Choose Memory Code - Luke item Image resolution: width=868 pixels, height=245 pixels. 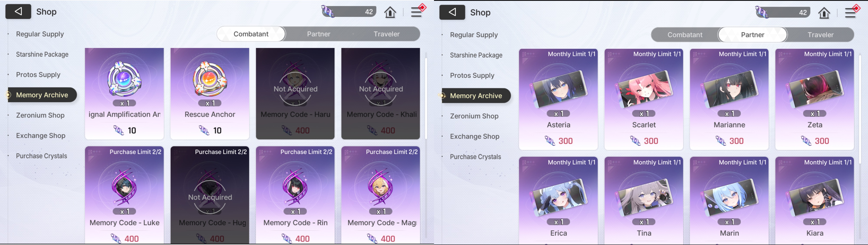coord(124,195)
